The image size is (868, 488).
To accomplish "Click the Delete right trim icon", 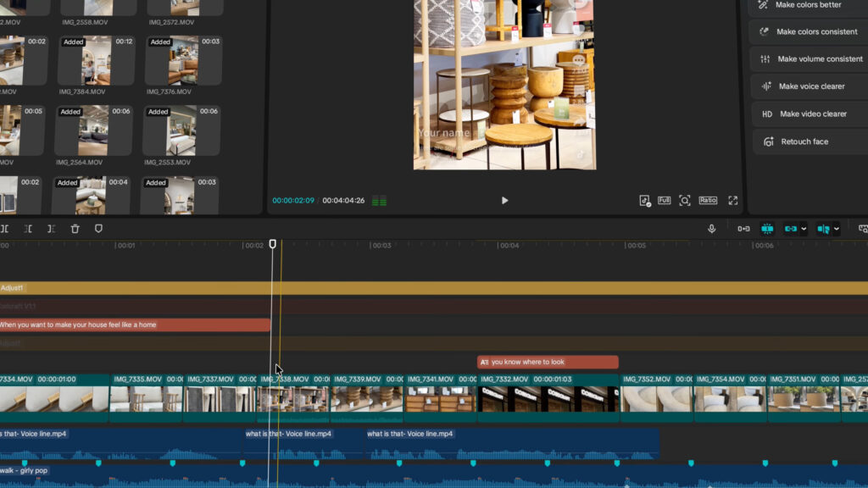I will point(51,229).
